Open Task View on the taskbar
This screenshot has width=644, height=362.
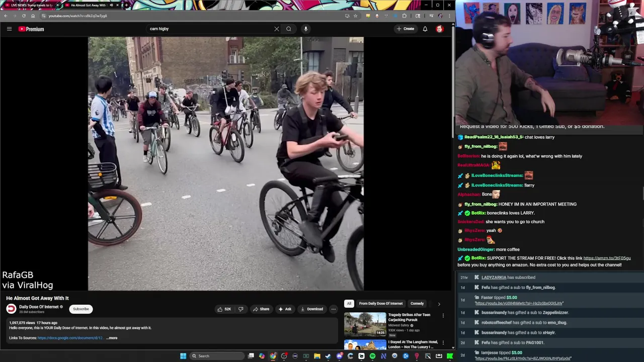251,356
